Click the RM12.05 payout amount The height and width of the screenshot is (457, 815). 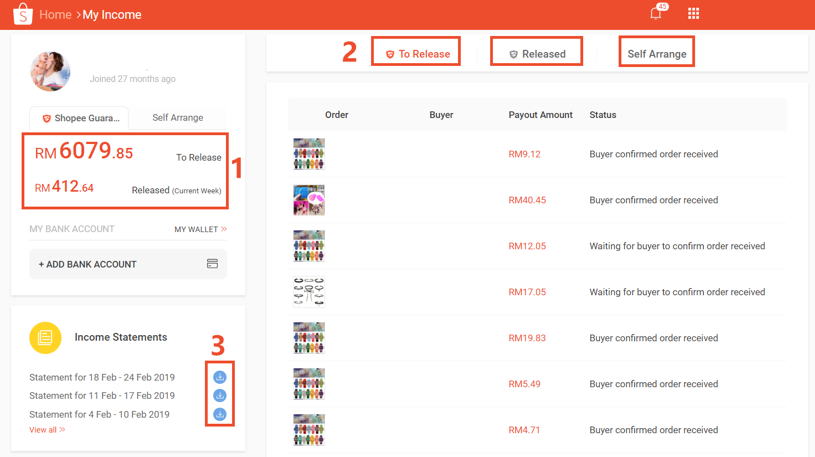(x=527, y=246)
